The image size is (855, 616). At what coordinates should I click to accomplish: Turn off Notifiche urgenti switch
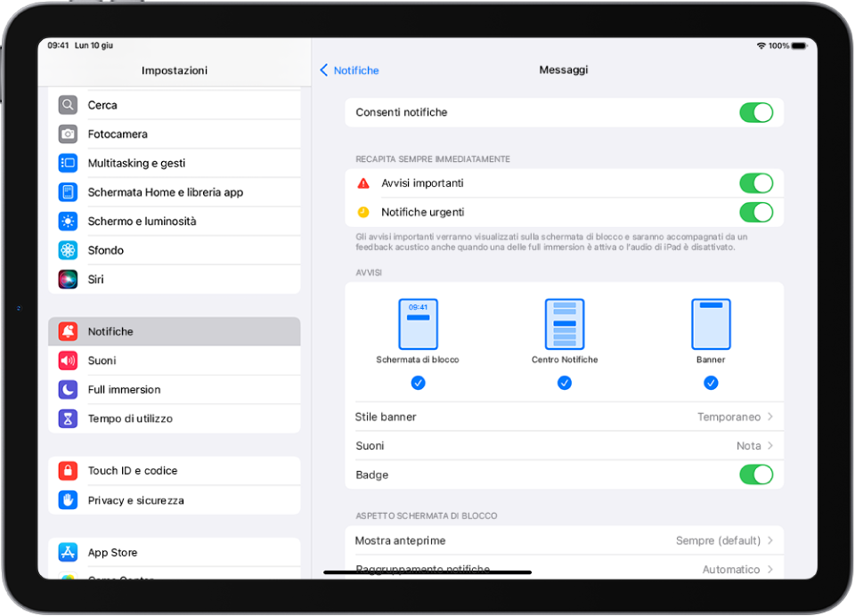click(756, 212)
